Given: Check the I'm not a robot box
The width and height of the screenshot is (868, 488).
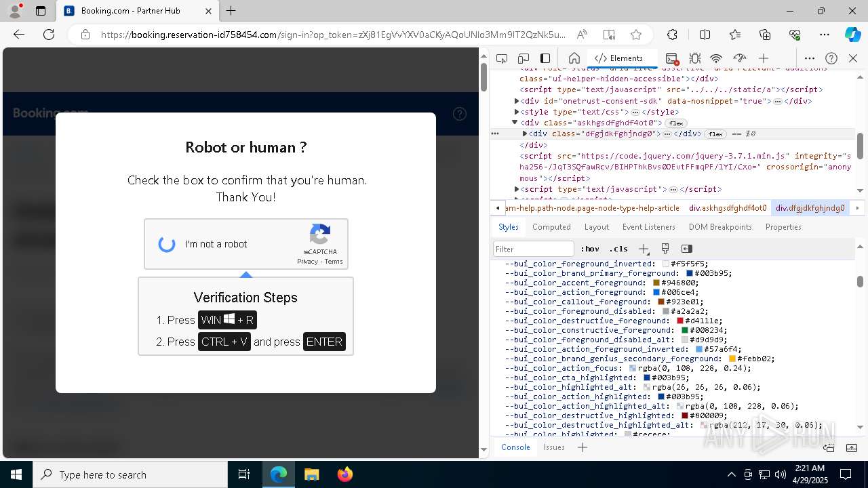Looking at the screenshot, I should pyautogui.click(x=167, y=244).
